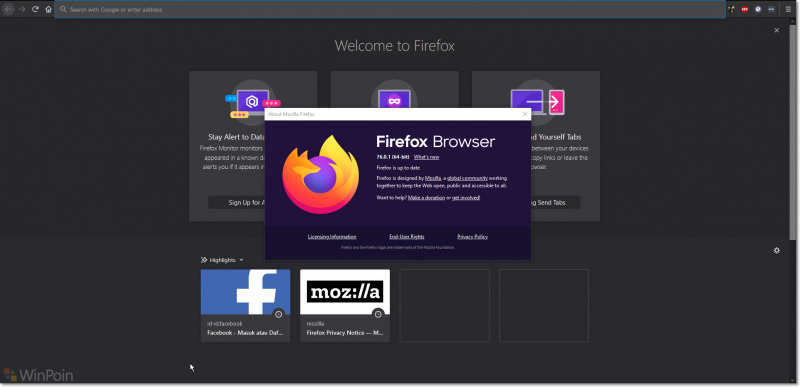Image resolution: width=800 pixels, height=387 pixels.
Task: View Licensing Information
Action: pyautogui.click(x=332, y=237)
